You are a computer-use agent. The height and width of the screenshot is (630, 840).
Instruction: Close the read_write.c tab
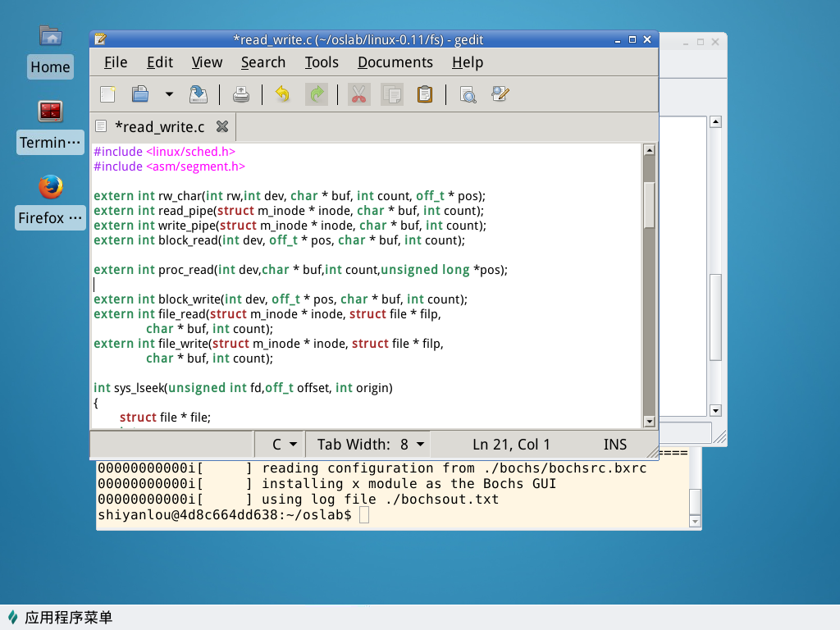(221, 126)
